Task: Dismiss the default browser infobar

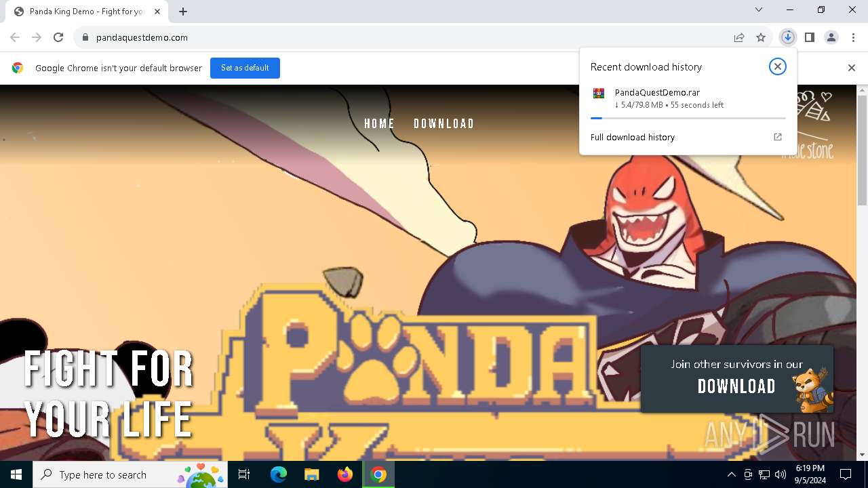Action: coord(852,68)
